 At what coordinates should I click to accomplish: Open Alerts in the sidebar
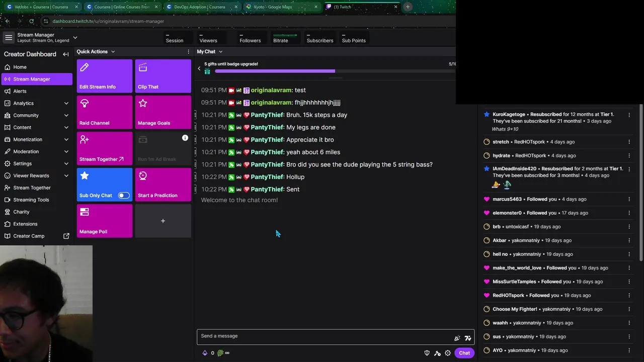(36, 91)
